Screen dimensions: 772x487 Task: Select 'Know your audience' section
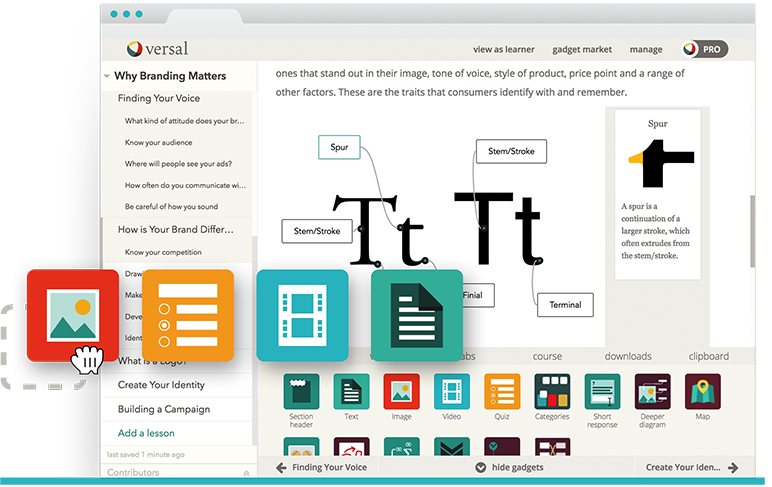pos(159,143)
